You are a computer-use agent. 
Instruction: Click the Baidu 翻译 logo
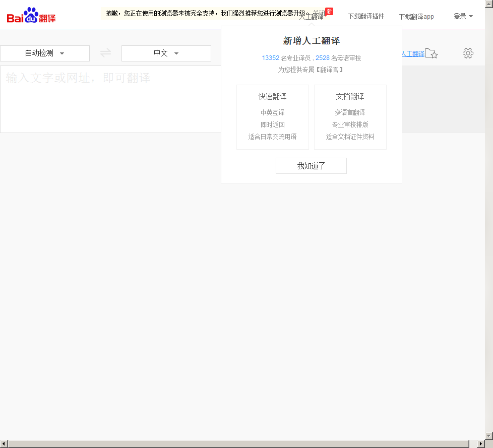click(x=31, y=16)
